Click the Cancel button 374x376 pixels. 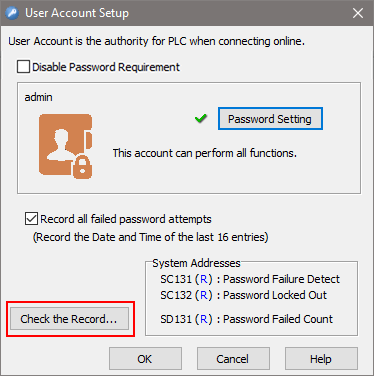[x=233, y=359]
